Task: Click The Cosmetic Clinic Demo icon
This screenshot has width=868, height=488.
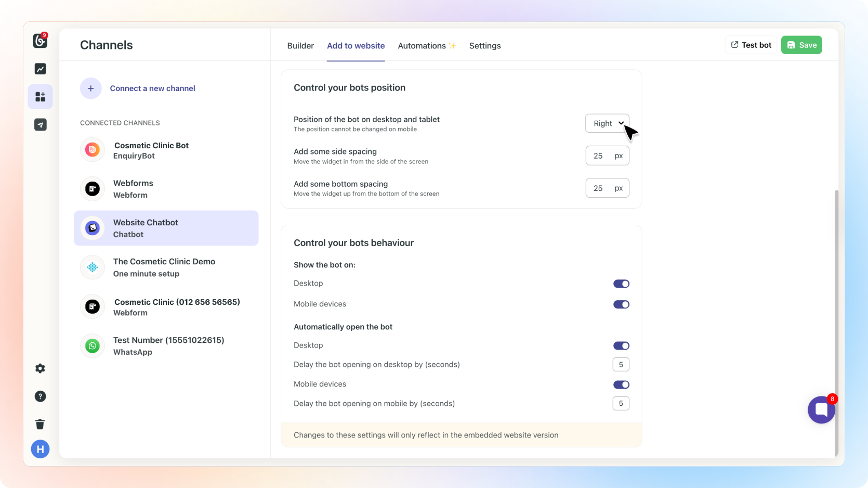Action: point(93,267)
